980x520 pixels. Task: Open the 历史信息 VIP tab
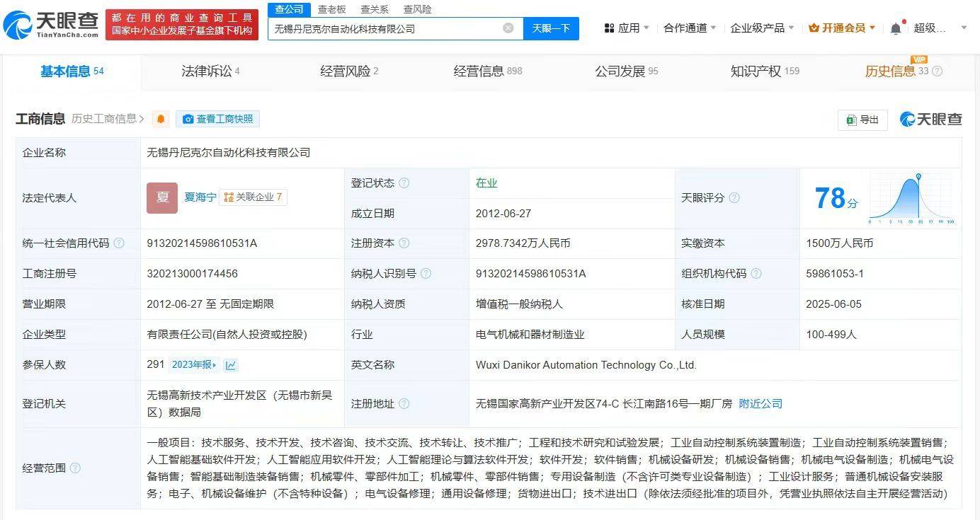click(896, 71)
